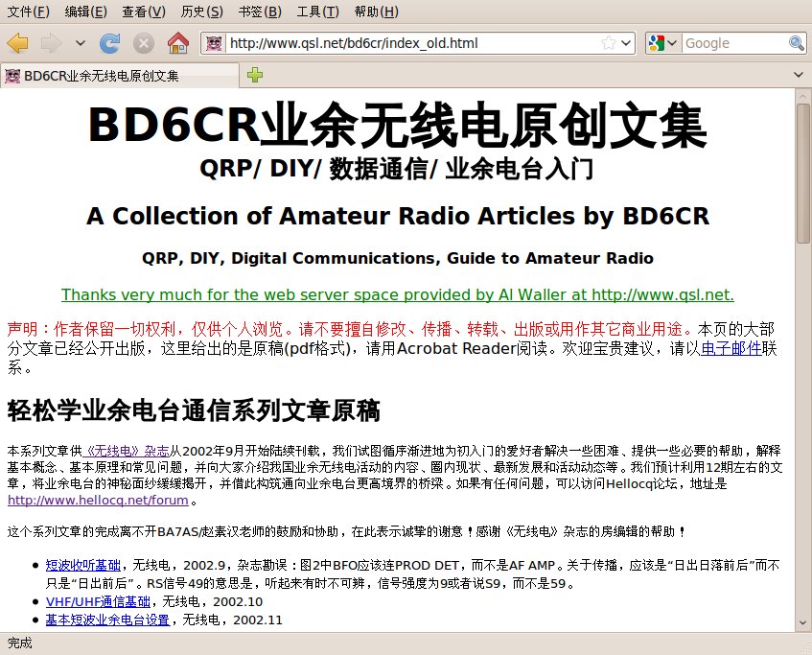Open the 编辑(E) menu

pos(86,12)
